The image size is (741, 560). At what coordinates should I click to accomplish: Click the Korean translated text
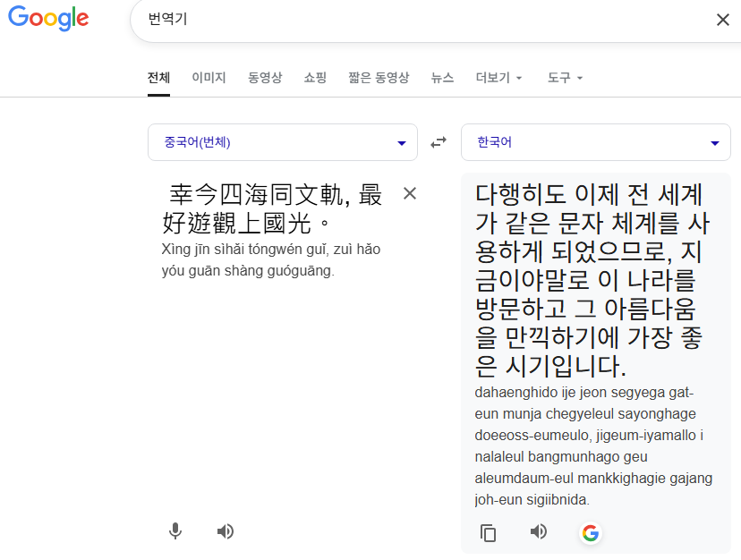coord(592,280)
